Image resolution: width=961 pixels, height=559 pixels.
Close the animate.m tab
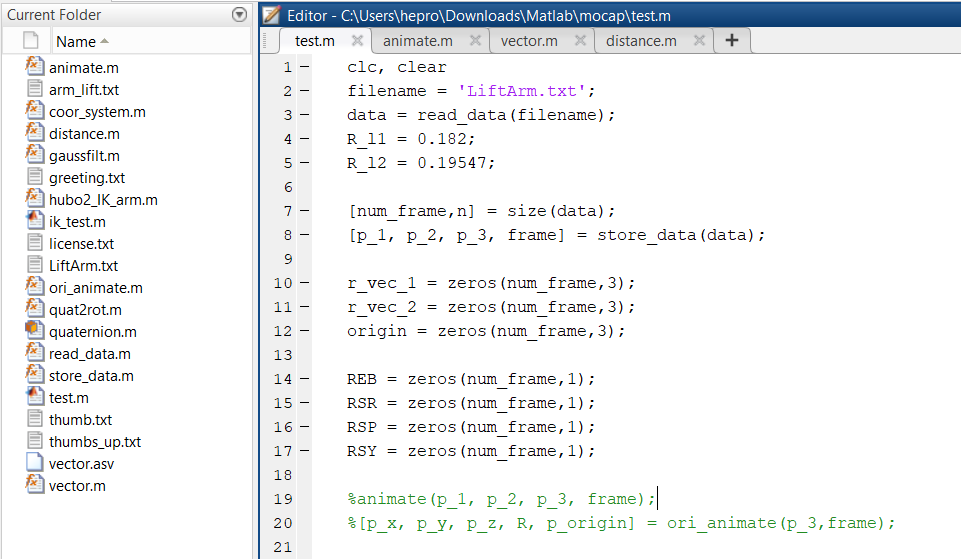pos(475,40)
